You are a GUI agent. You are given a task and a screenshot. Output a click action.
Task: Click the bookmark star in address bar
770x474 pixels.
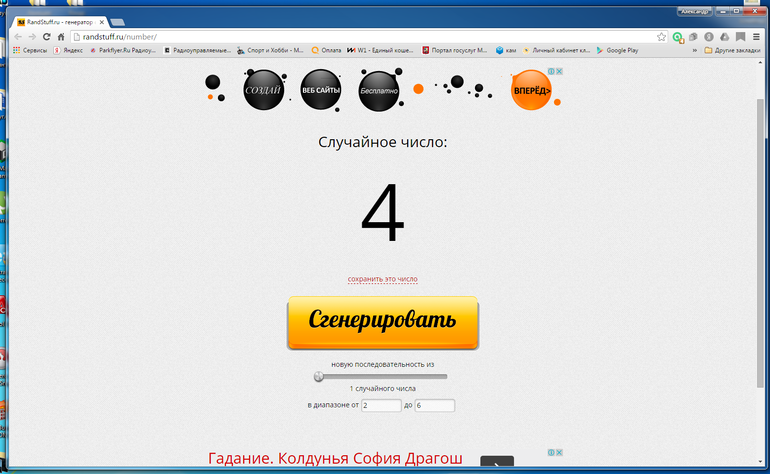pyautogui.click(x=661, y=36)
